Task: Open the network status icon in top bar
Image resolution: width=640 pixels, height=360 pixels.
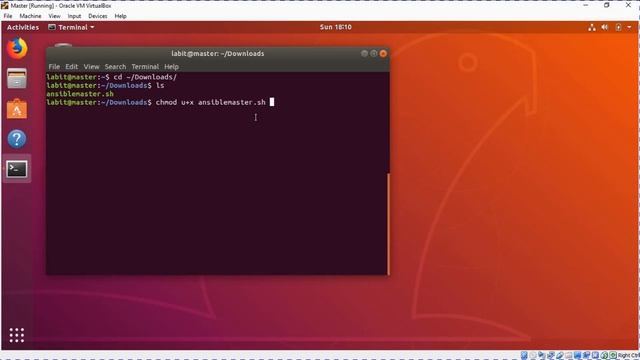Action: (591, 27)
